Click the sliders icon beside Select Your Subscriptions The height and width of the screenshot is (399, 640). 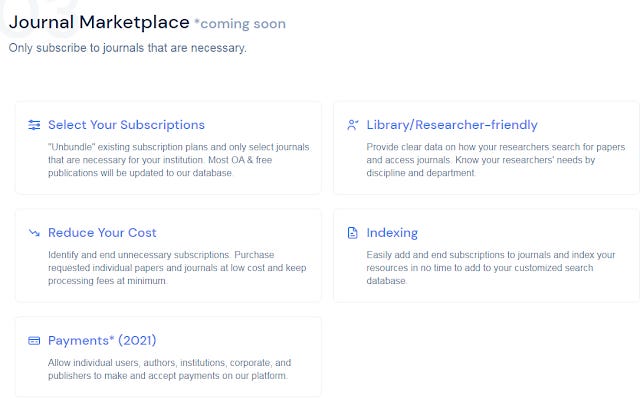[34, 125]
